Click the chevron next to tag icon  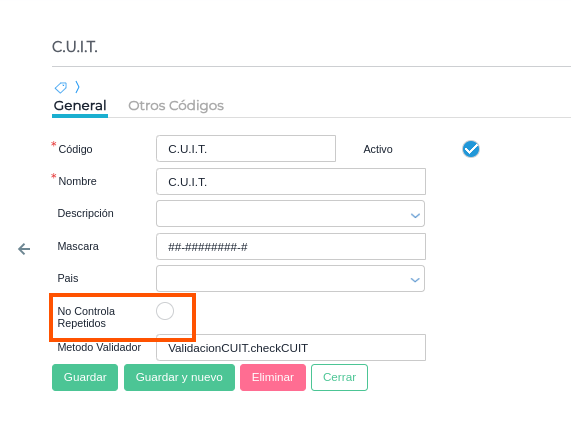click(x=77, y=87)
